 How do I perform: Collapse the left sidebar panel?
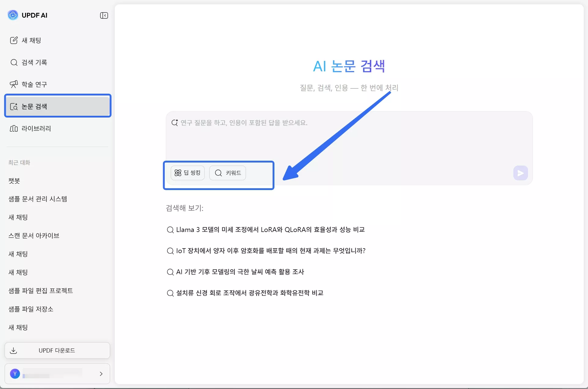(x=104, y=15)
